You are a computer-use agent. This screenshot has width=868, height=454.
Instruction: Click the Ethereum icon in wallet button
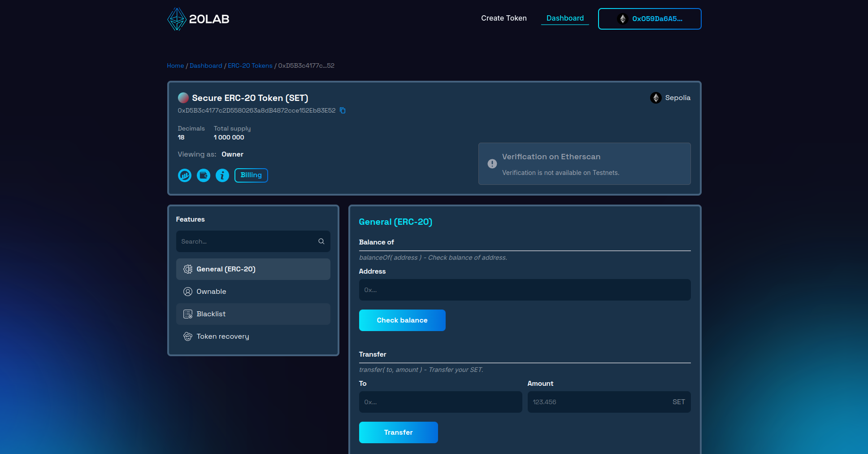pos(622,19)
